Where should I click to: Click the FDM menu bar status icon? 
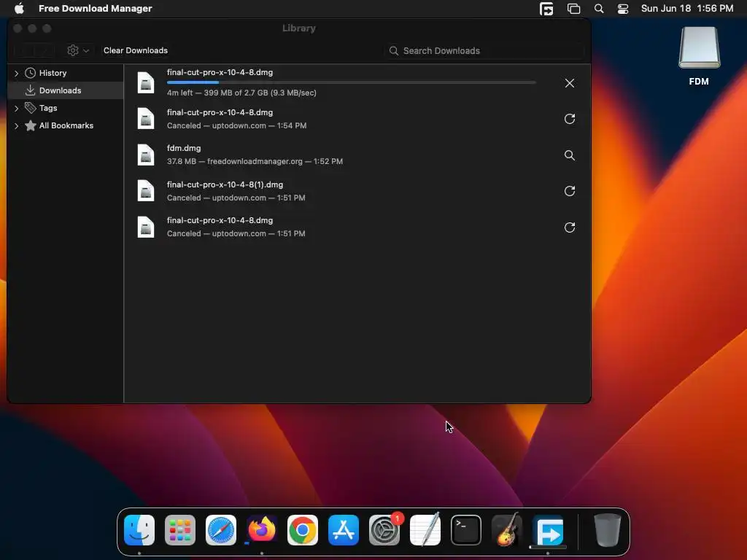[546, 9]
